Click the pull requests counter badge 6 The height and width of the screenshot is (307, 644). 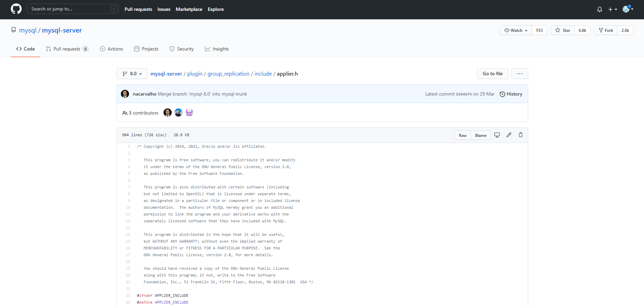[86, 49]
